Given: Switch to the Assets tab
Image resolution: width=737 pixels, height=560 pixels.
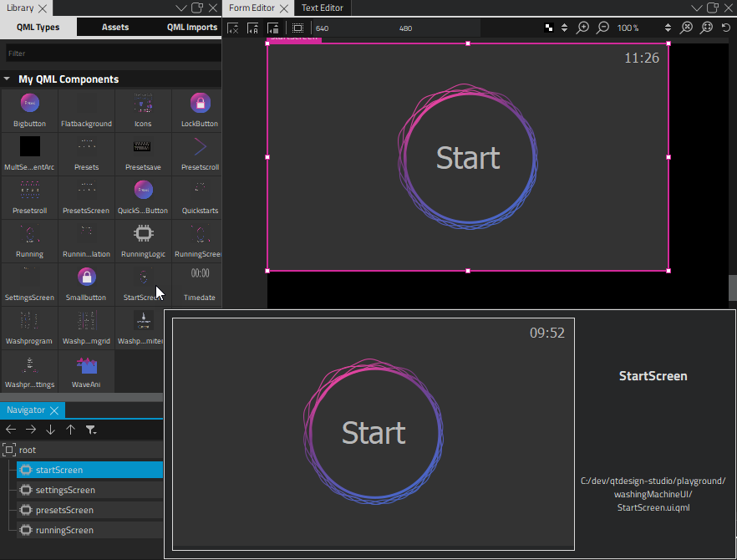Looking at the screenshot, I should tap(115, 27).
